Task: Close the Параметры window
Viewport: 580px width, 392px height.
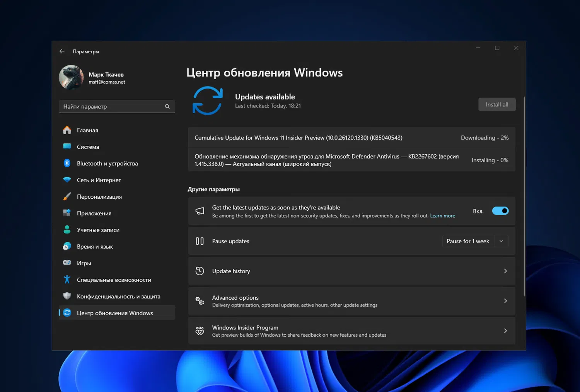Action: coord(516,48)
